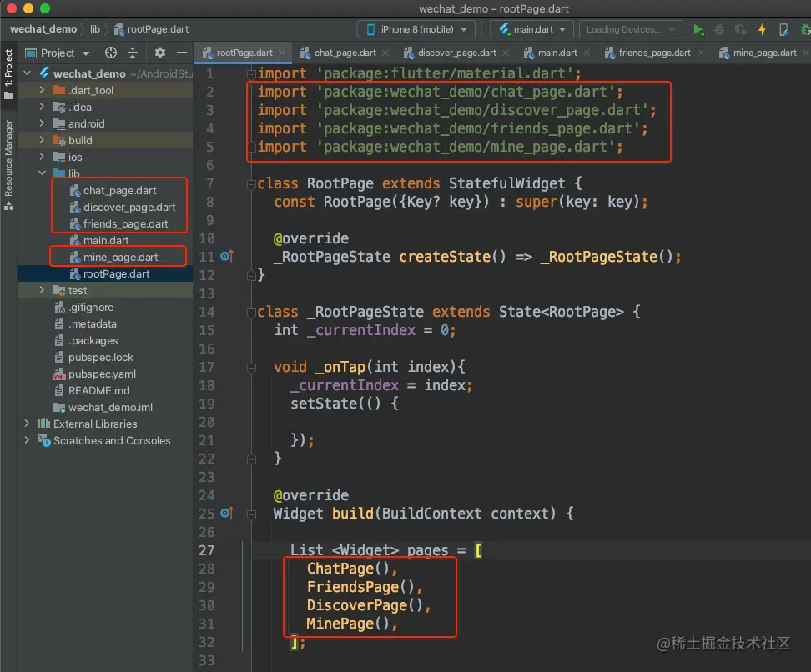The image size is (811, 672).
Task: Toggle the Resource Manager side panel
Action: click(8, 158)
